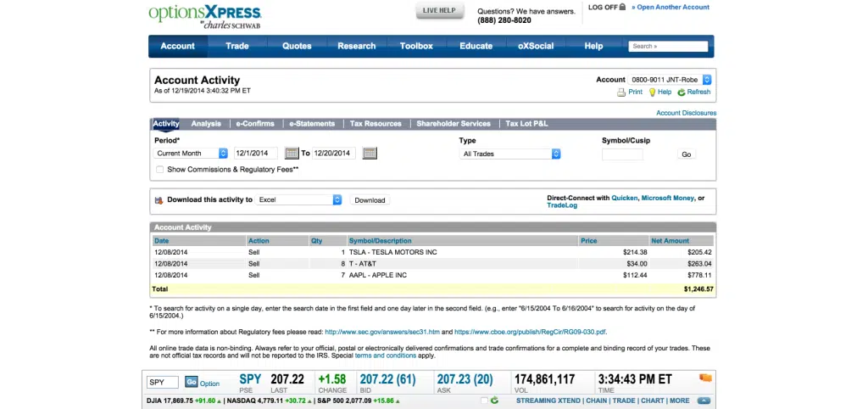Click the Go button beside Symbol/Cusip

point(687,154)
